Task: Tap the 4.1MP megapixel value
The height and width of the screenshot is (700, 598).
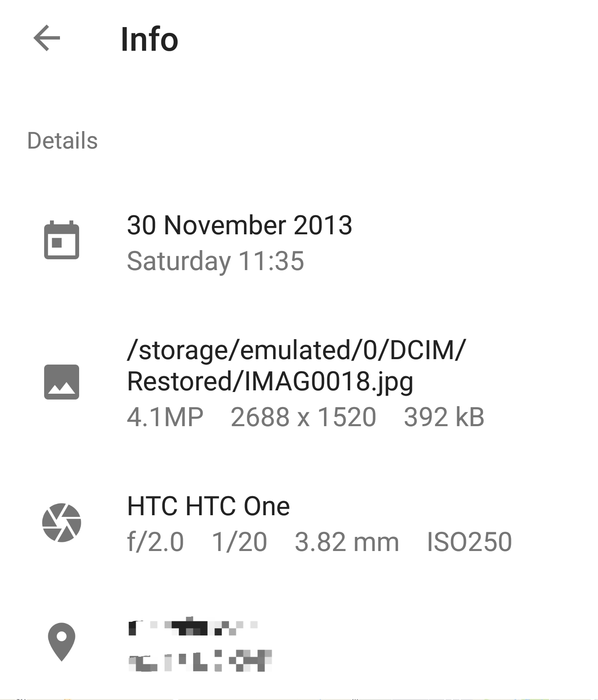Action: 165,417
